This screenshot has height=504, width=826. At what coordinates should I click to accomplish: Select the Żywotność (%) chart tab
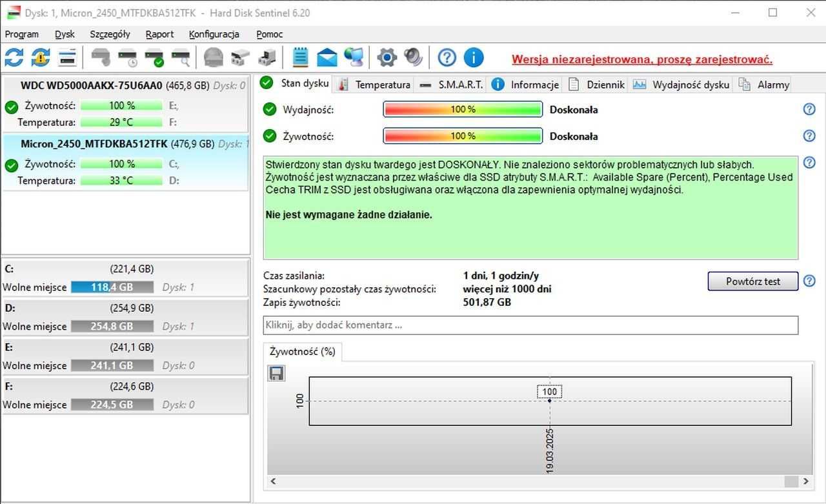tap(303, 352)
